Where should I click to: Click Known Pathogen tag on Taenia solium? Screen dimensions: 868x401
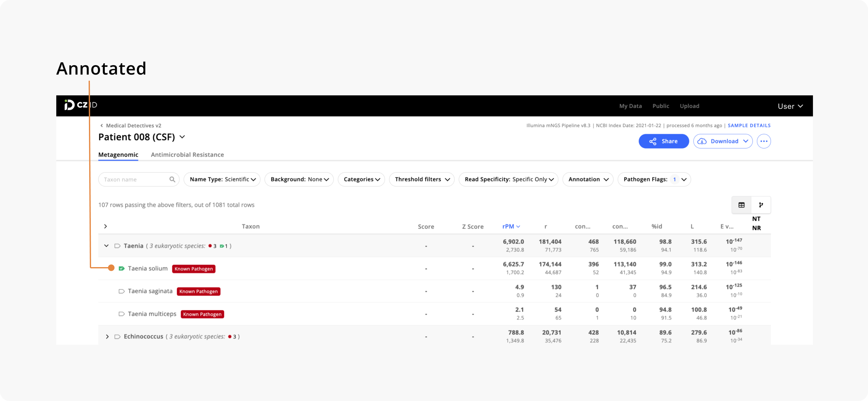pyautogui.click(x=194, y=269)
